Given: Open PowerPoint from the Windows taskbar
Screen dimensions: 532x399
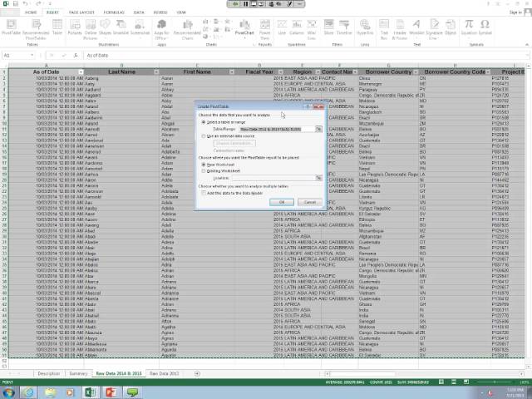Looking at the screenshot, I should coord(111,392).
